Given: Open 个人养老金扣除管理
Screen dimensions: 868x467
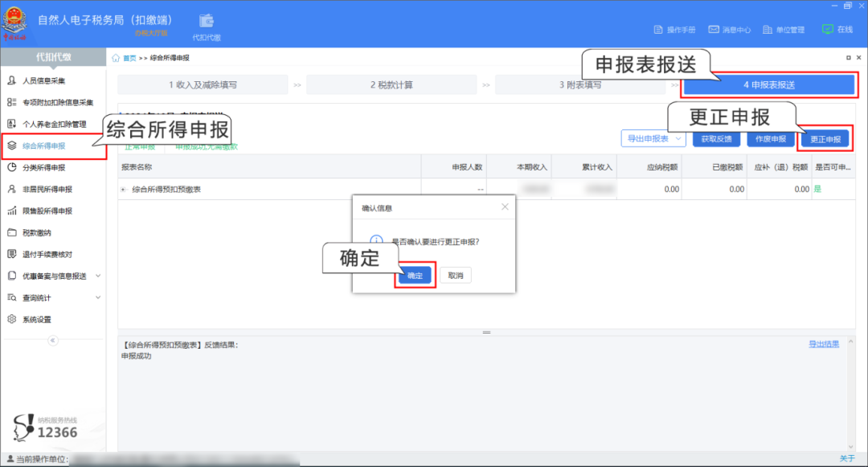Looking at the screenshot, I should 54,125.
